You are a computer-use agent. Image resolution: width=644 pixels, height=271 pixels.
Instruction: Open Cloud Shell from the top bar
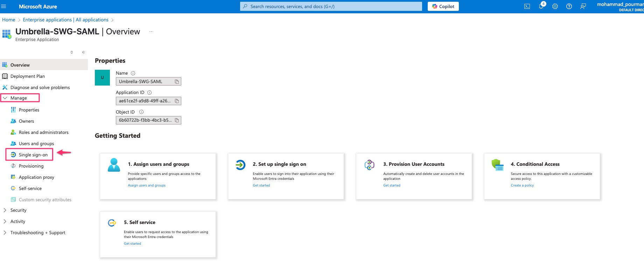click(527, 6)
